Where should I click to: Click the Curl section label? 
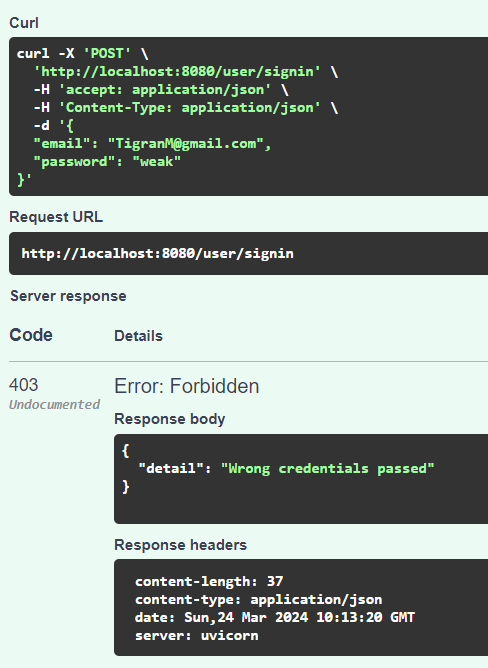pyautogui.click(x=24, y=23)
